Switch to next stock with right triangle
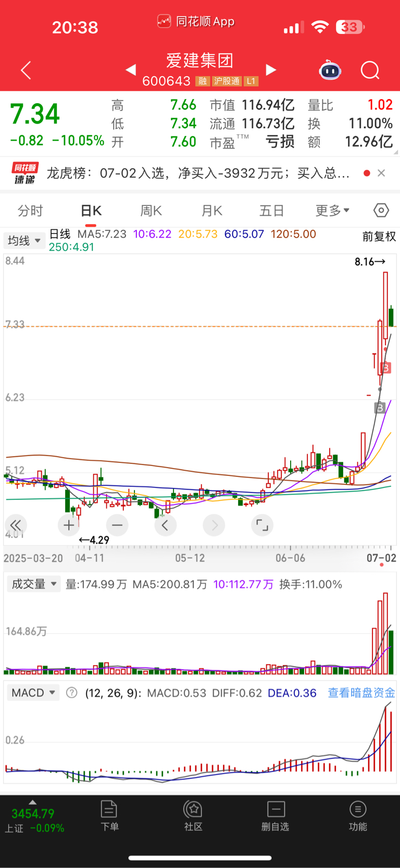Viewport: 400px width, 868px height. (271, 70)
